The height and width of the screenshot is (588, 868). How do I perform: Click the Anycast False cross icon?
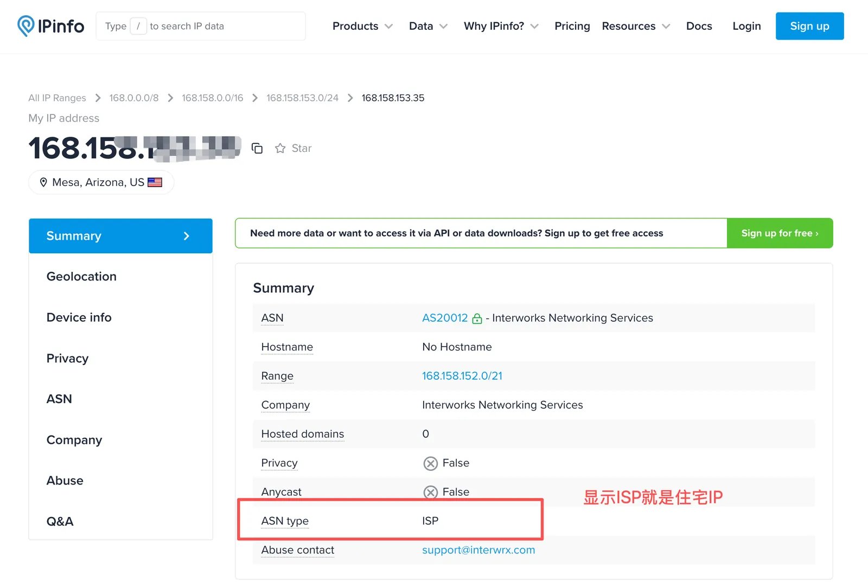[430, 492]
